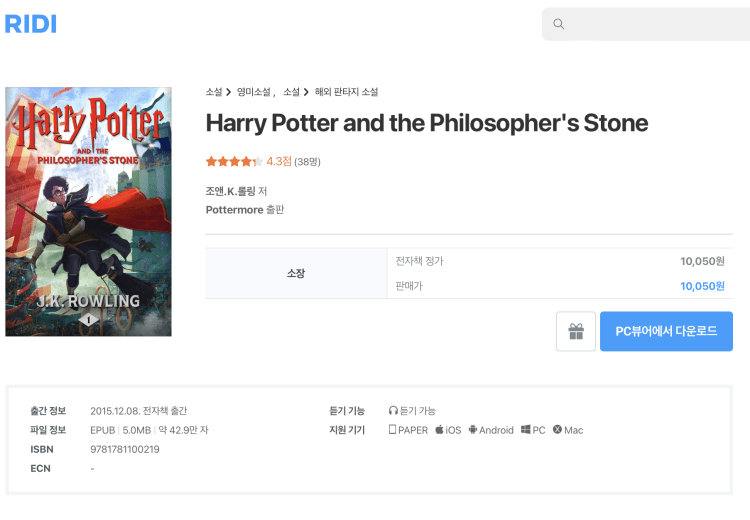Click the (38명) review count

[x=307, y=161]
